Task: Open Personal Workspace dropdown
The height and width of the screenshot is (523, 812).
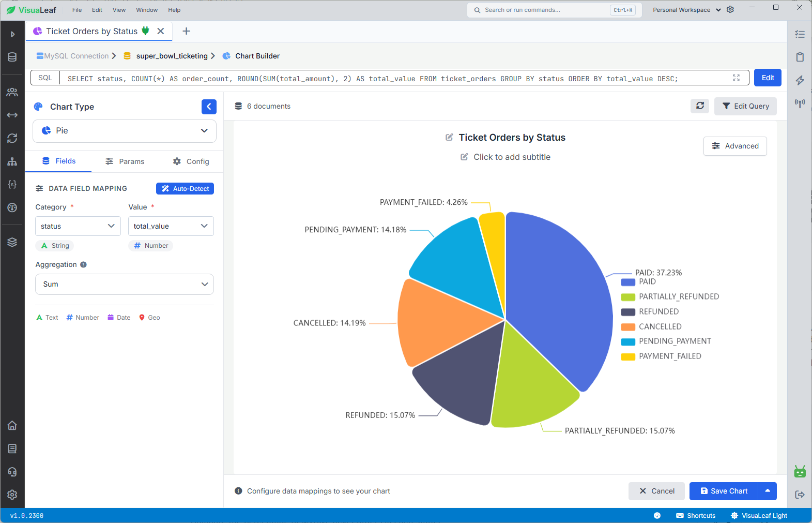Action: coord(686,10)
